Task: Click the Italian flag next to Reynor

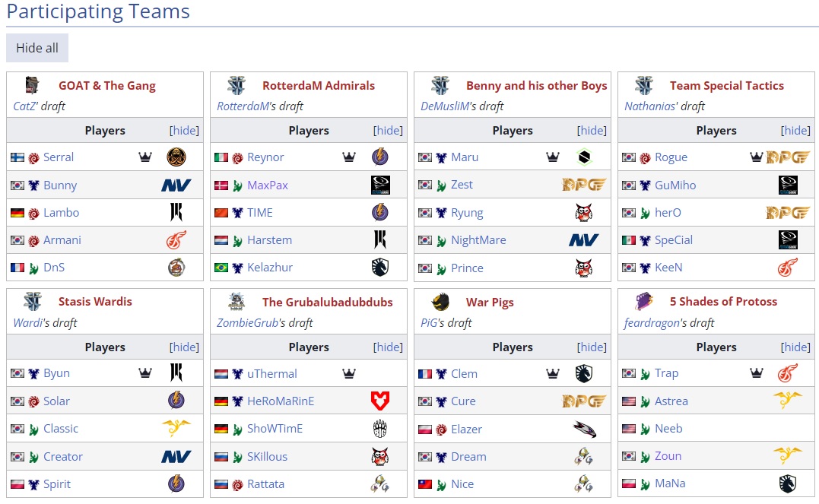Action: click(221, 157)
